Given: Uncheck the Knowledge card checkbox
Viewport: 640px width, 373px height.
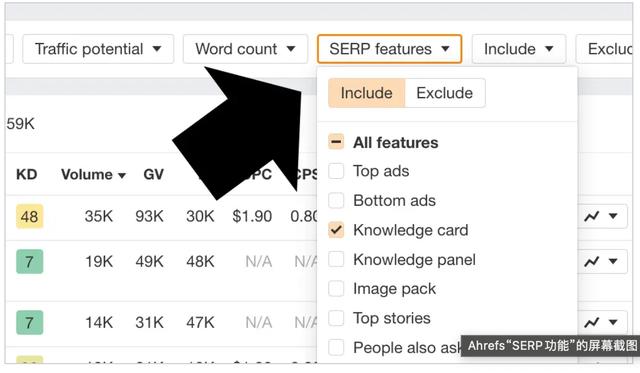Looking at the screenshot, I should click(x=336, y=230).
